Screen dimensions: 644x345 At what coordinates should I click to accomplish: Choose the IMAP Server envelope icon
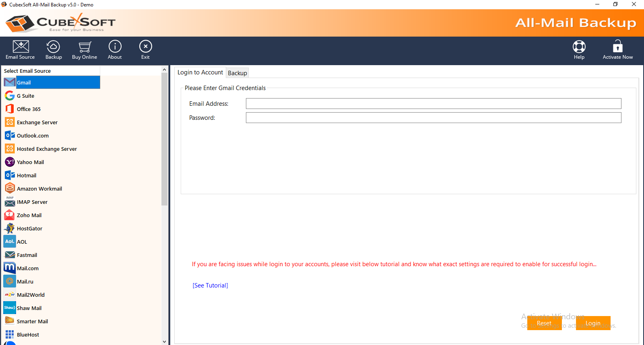click(x=10, y=202)
